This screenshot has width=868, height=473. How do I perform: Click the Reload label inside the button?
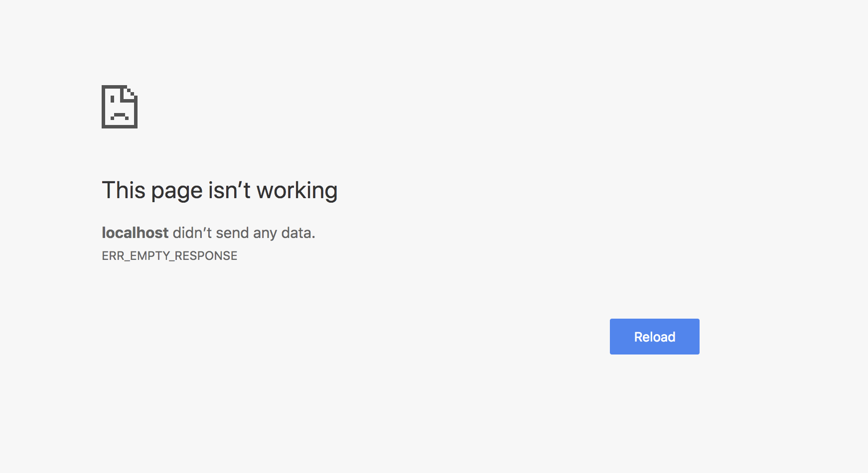pos(654,336)
